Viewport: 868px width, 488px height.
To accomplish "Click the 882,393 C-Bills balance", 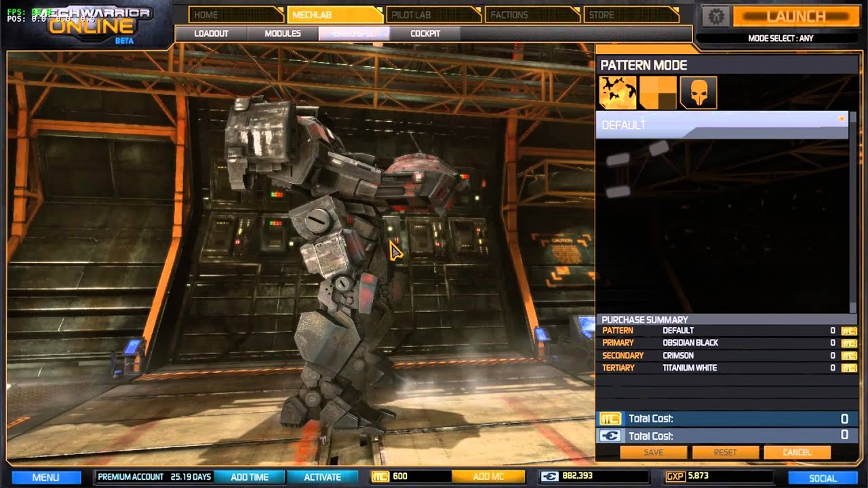I will point(577,476).
